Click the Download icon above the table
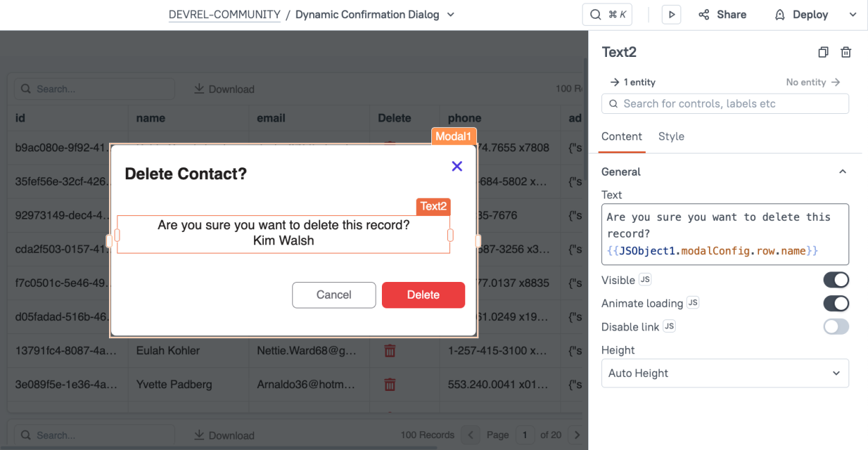The image size is (868, 450). point(200,89)
